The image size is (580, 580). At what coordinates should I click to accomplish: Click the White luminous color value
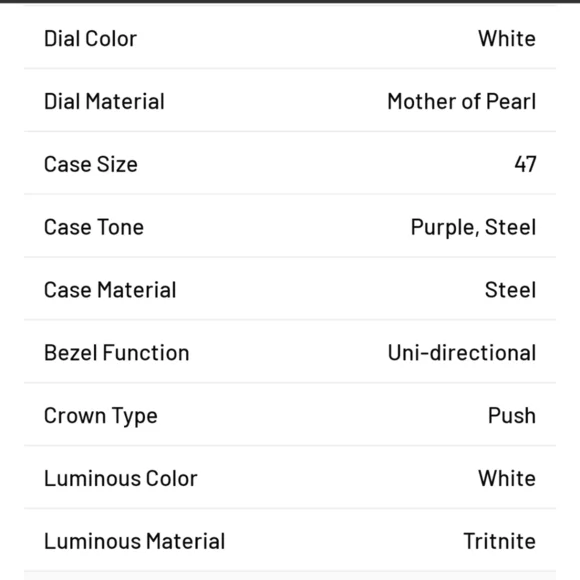pyautogui.click(x=507, y=479)
